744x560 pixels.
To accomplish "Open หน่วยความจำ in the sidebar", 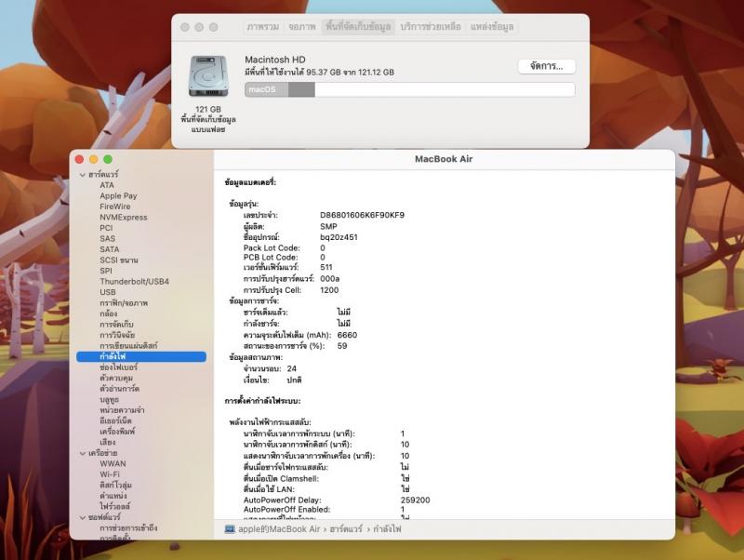I will pyautogui.click(x=122, y=410).
